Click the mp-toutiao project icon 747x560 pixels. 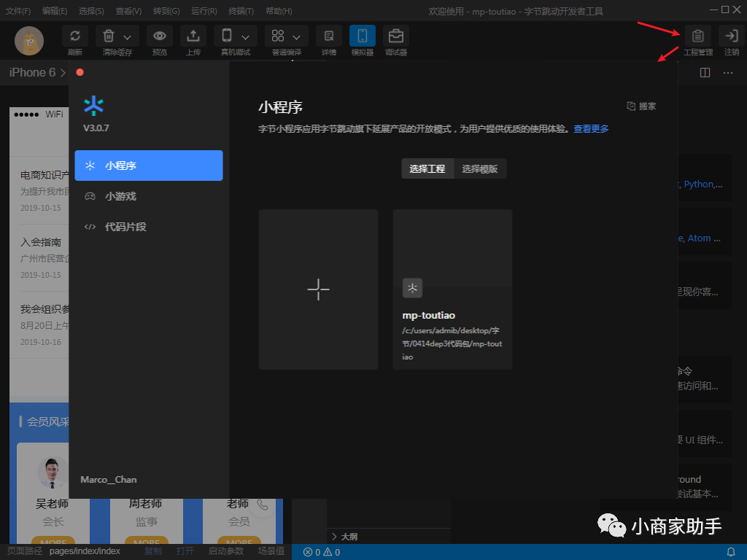point(413,288)
